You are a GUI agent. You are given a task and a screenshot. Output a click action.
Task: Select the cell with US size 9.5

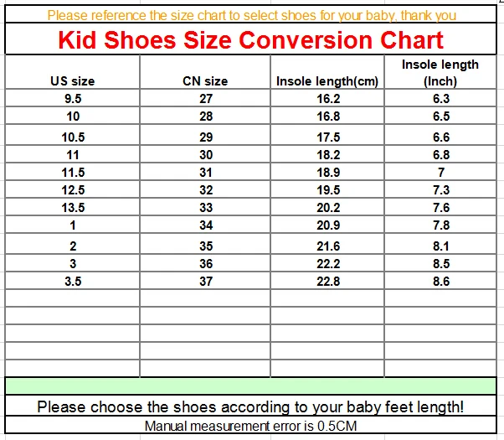(73, 98)
